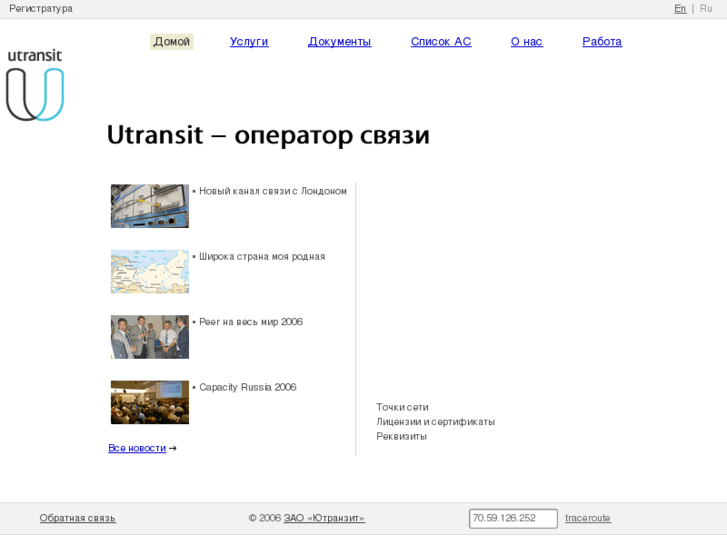Open 'Точки сети'
The width and height of the screenshot is (727, 545).
402,407
